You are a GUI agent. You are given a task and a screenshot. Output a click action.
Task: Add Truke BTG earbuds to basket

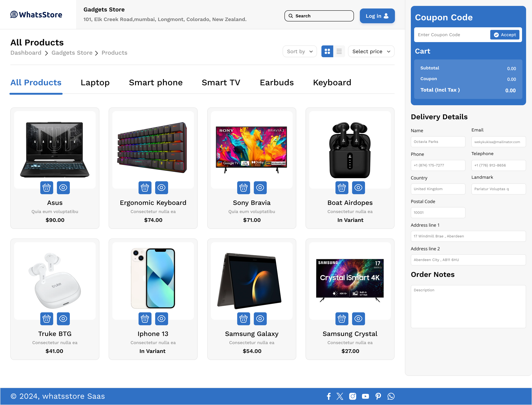[47, 319]
